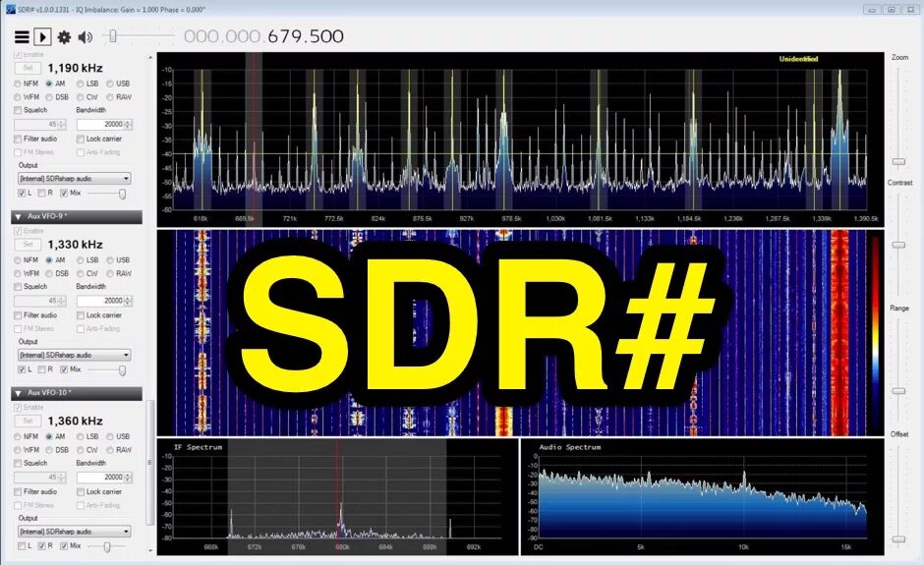Screen dimensions: 924x565
Task: Select USB mode for the 1,190 kHz VFO
Action: coord(110,84)
